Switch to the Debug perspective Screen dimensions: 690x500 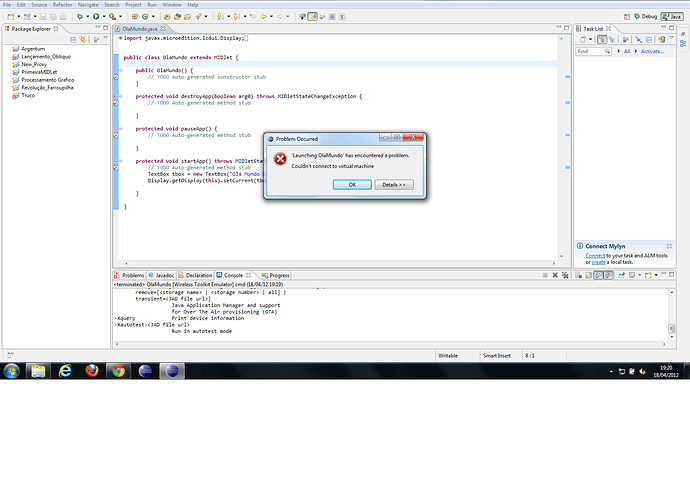649,17
